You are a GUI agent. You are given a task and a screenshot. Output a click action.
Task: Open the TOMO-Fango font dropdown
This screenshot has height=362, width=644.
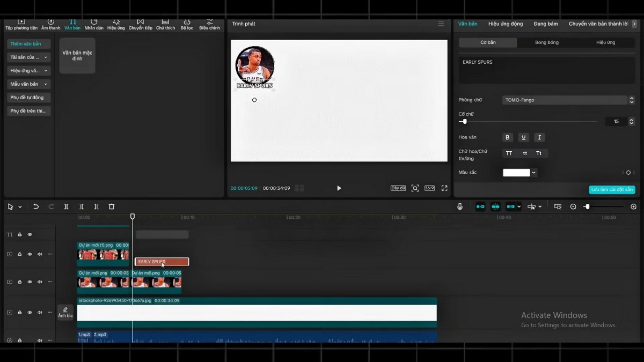pyautogui.click(x=565, y=100)
